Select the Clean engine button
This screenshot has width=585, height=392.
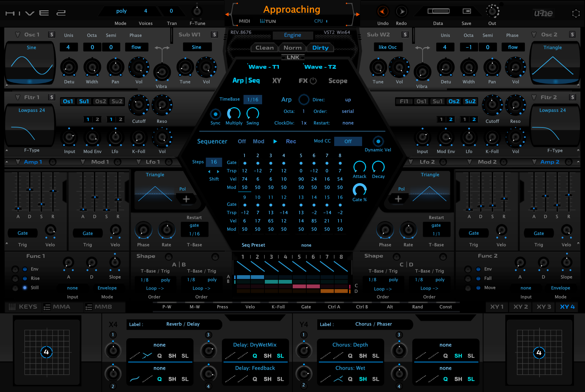click(264, 48)
